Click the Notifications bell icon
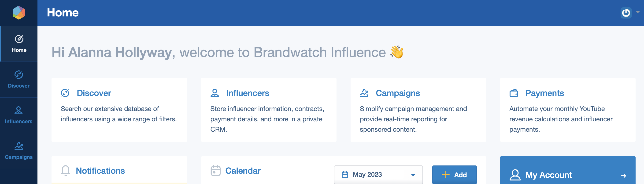644x184 pixels. pos(66,170)
